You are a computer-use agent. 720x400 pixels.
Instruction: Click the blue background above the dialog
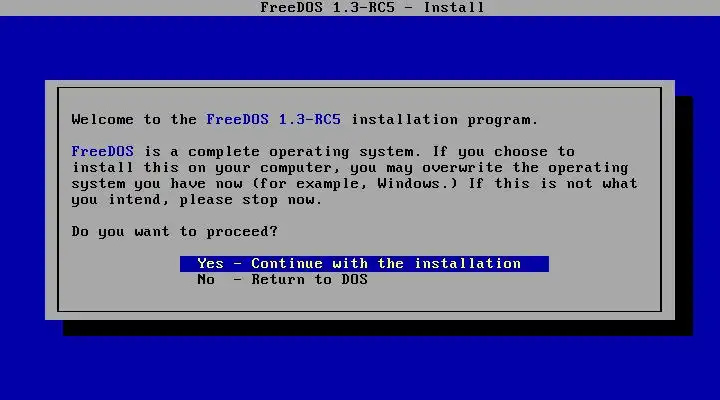360,48
